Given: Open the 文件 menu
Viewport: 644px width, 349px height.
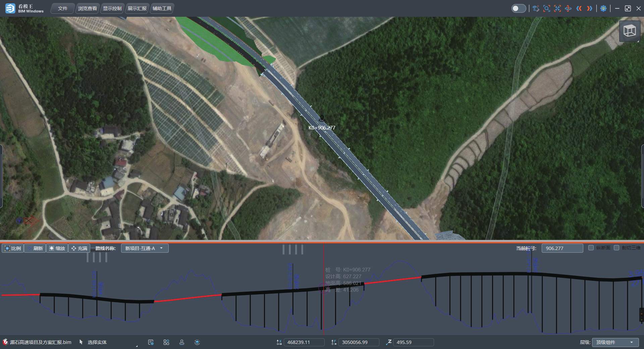Looking at the screenshot, I should (x=62, y=8).
